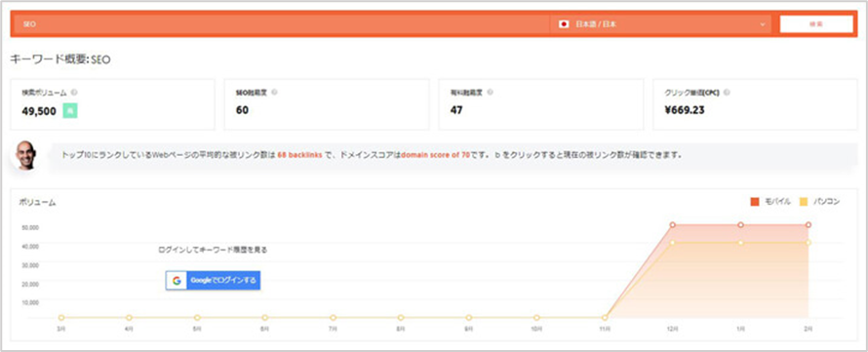Focus the SEO keyword search field
868x352 pixels.
tap(282, 24)
